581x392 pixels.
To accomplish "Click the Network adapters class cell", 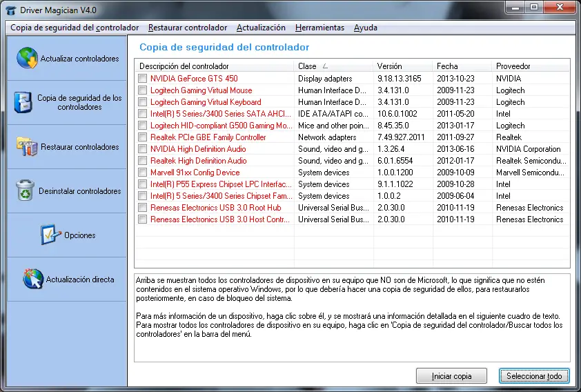I will (x=327, y=137).
